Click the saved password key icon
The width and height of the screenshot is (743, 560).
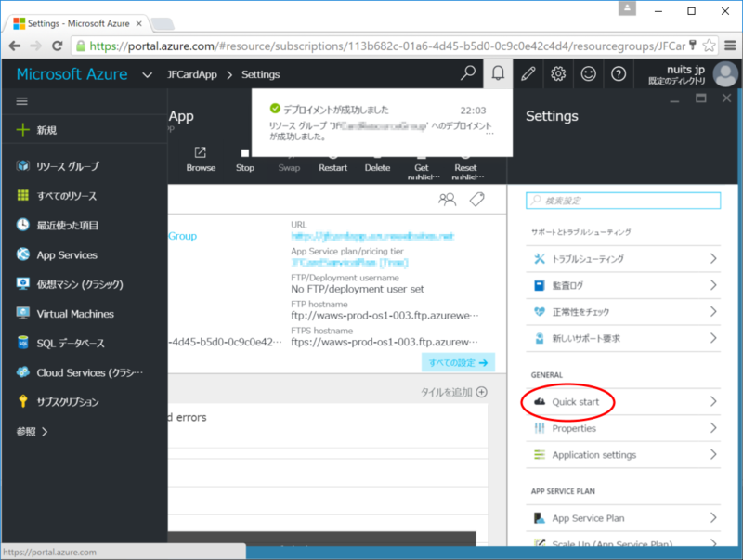692,46
